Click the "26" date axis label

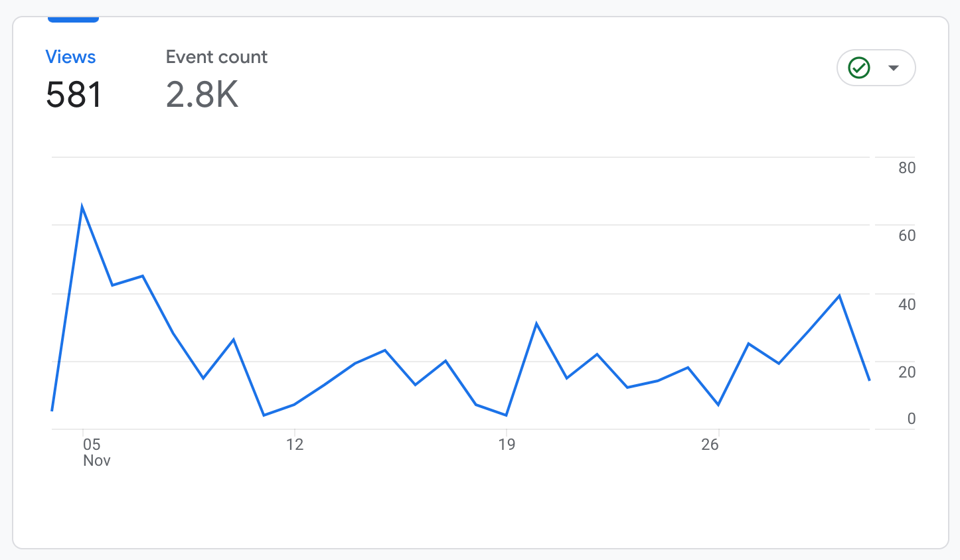(710, 445)
